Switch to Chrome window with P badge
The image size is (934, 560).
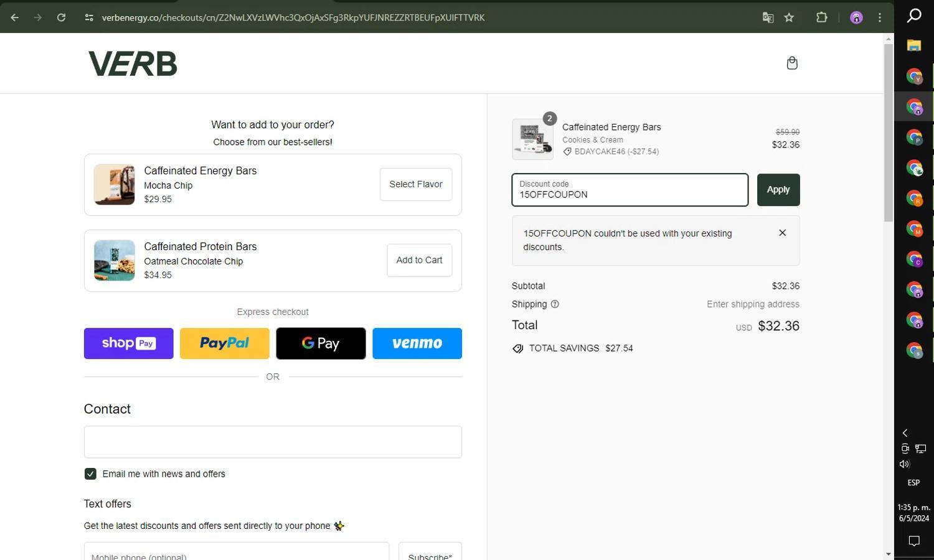(x=914, y=137)
